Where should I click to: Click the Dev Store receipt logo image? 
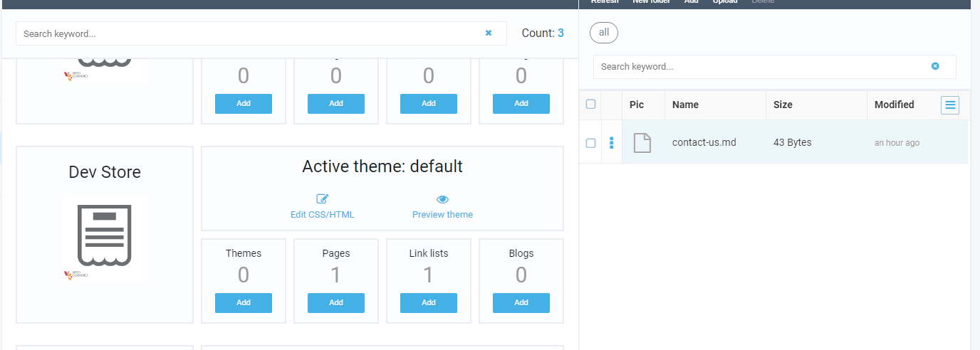tap(105, 238)
